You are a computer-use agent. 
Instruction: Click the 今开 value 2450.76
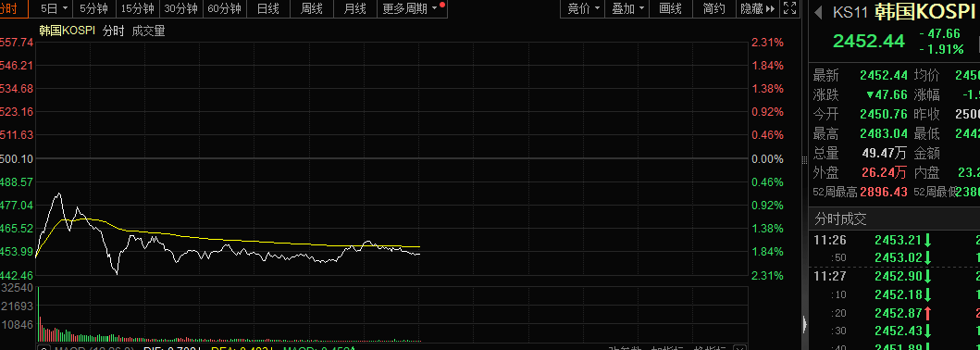coord(884,115)
